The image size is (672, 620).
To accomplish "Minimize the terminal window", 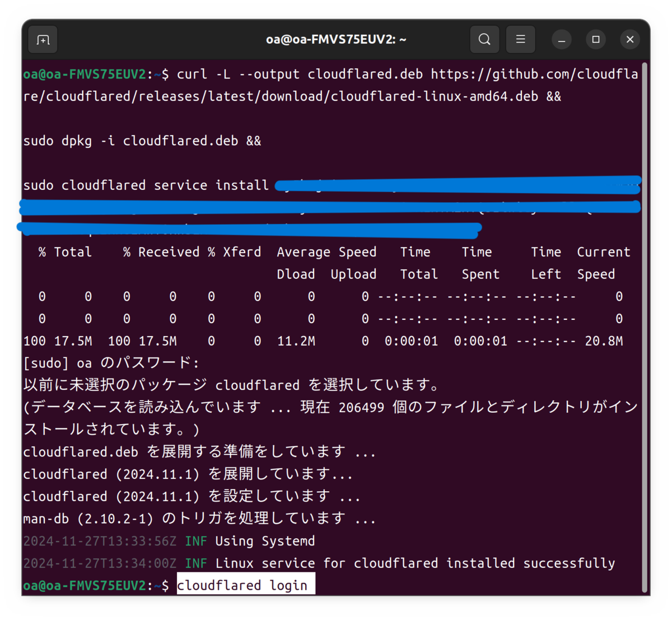I will (562, 40).
